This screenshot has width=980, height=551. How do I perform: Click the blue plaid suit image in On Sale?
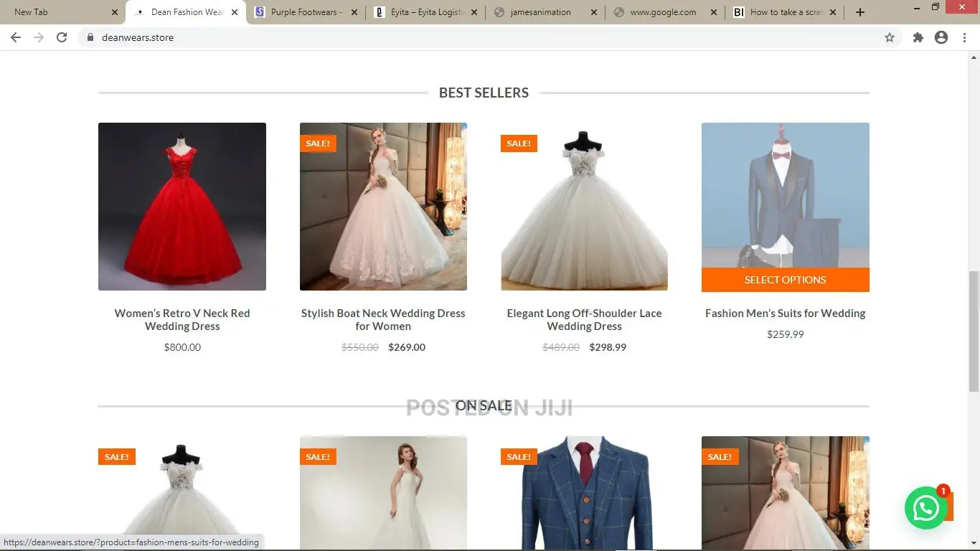point(584,493)
